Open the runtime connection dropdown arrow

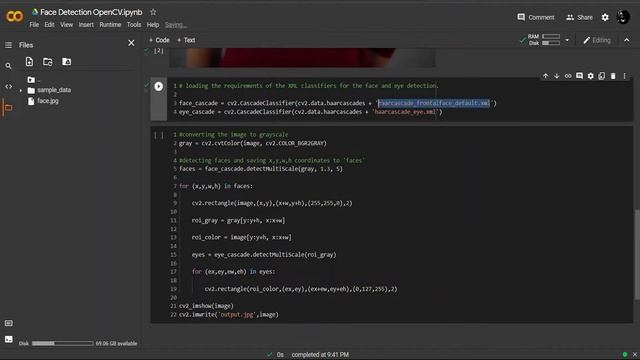(567, 40)
